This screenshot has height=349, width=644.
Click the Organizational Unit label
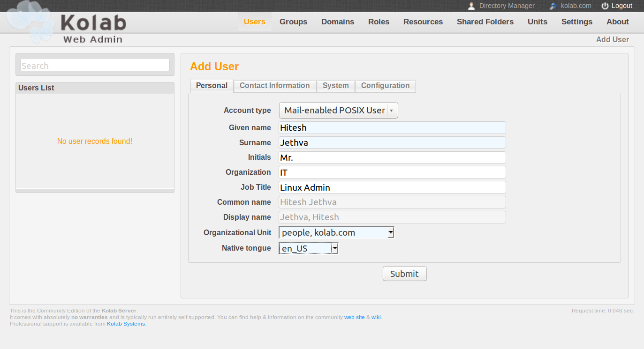[237, 233]
